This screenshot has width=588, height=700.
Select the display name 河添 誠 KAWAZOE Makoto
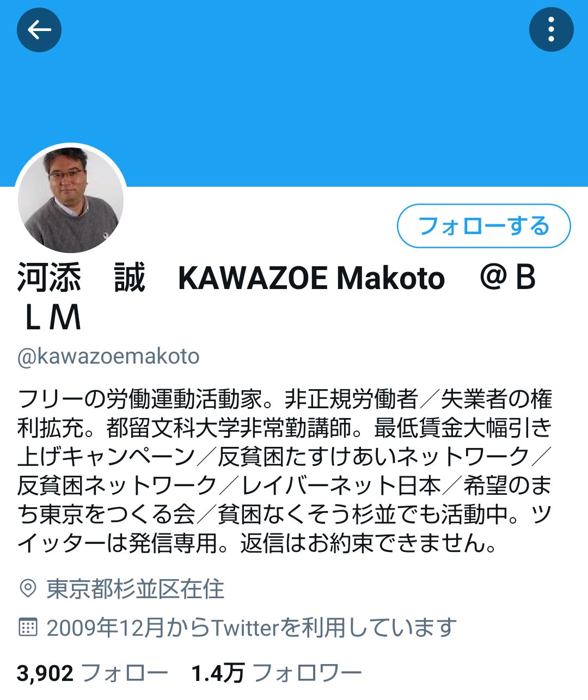pos(231,278)
